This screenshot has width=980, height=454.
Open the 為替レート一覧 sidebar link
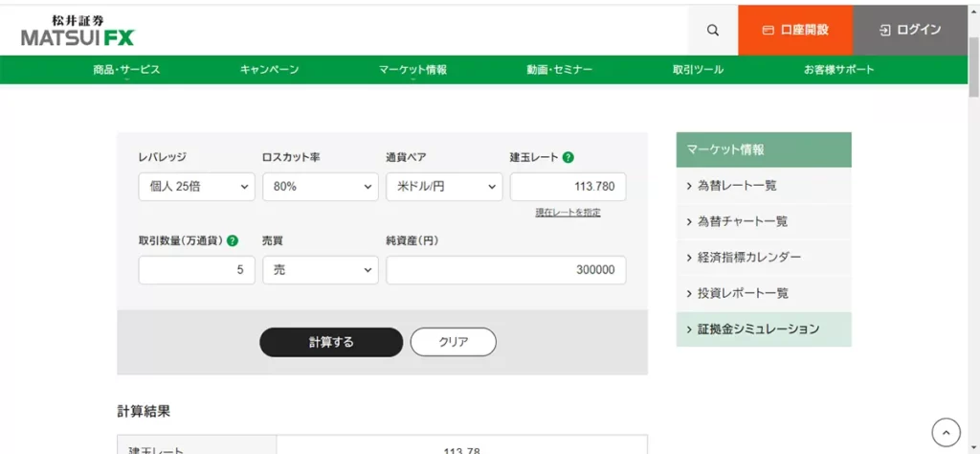[763, 186]
